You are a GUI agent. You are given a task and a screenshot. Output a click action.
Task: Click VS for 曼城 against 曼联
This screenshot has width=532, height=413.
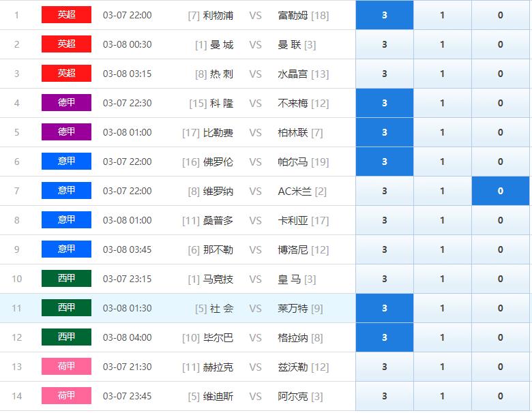click(256, 44)
